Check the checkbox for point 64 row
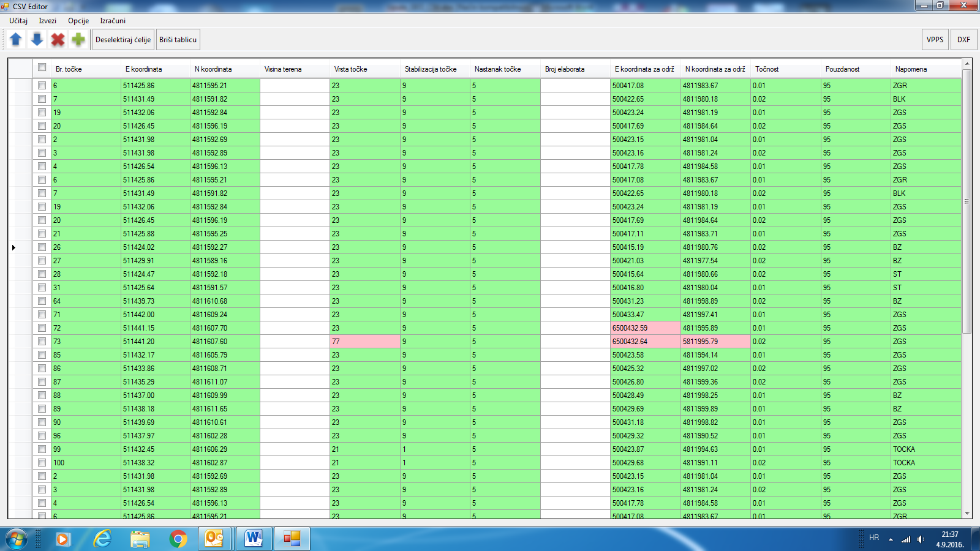980x551 pixels. pyautogui.click(x=42, y=301)
